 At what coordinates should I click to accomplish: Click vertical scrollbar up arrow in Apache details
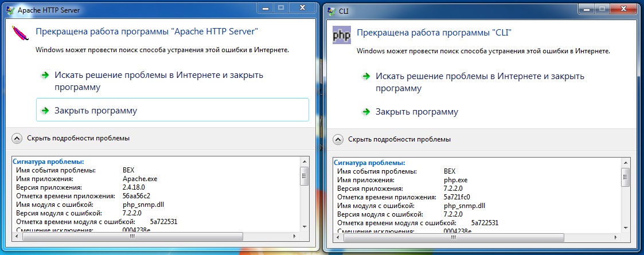tap(305, 162)
